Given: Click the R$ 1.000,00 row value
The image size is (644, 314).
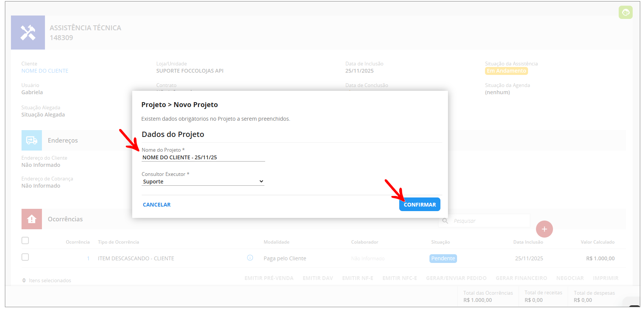Looking at the screenshot, I should pos(600,258).
